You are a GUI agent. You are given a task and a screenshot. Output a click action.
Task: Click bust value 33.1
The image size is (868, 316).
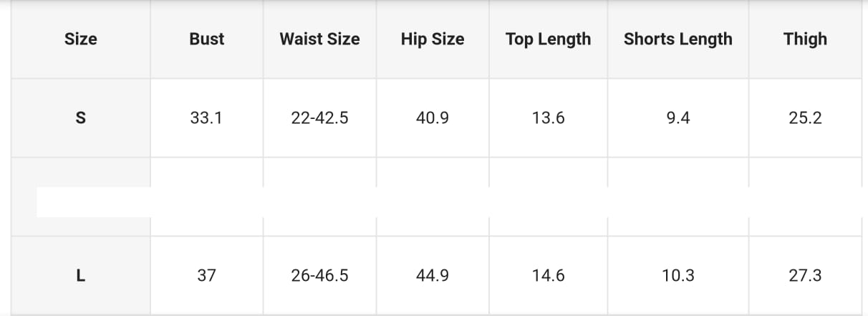coord(206,118)
